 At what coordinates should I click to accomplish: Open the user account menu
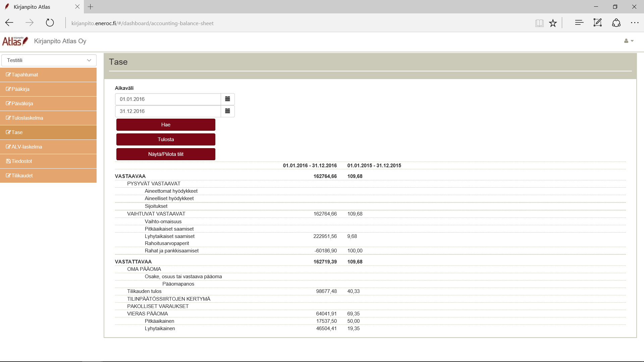pyautogui.click(x=629, y=41)
